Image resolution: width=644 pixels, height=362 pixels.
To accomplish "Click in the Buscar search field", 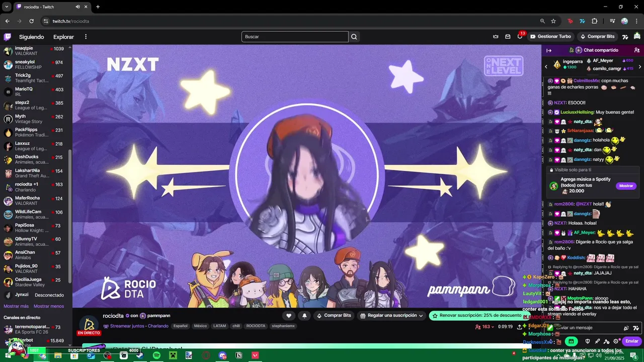I will click(x=295, y=37).
